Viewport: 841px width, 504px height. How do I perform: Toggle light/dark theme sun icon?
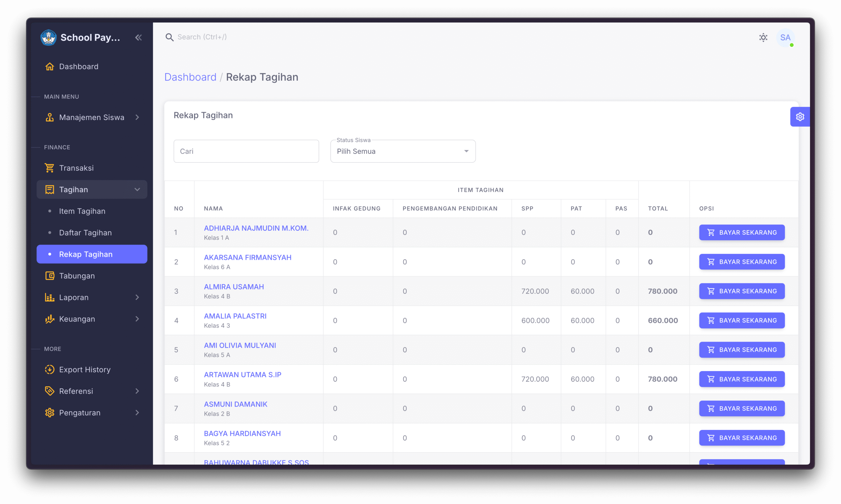pyautogui.click(x=763, y=37)
